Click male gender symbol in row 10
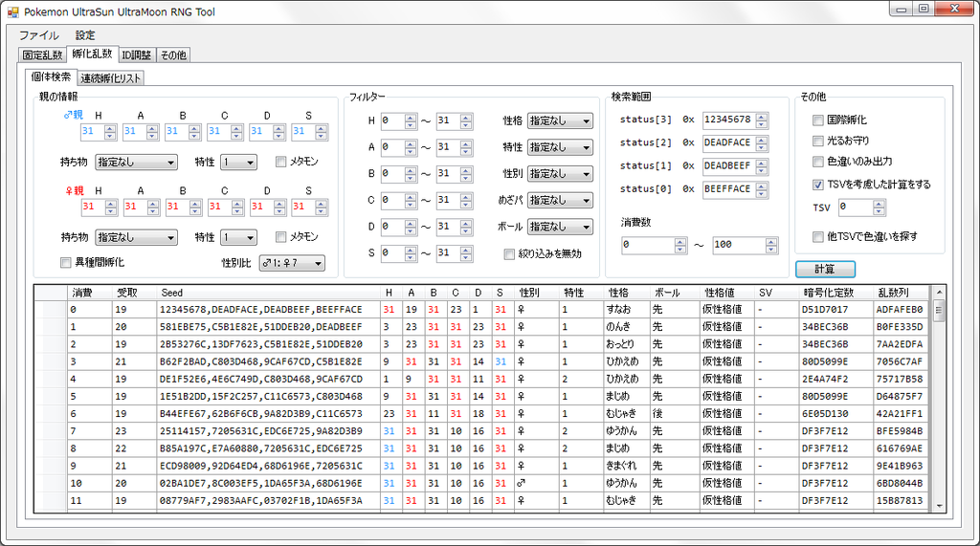The height and width of the screenshot is (546, 980). click(x=522, y=483)
